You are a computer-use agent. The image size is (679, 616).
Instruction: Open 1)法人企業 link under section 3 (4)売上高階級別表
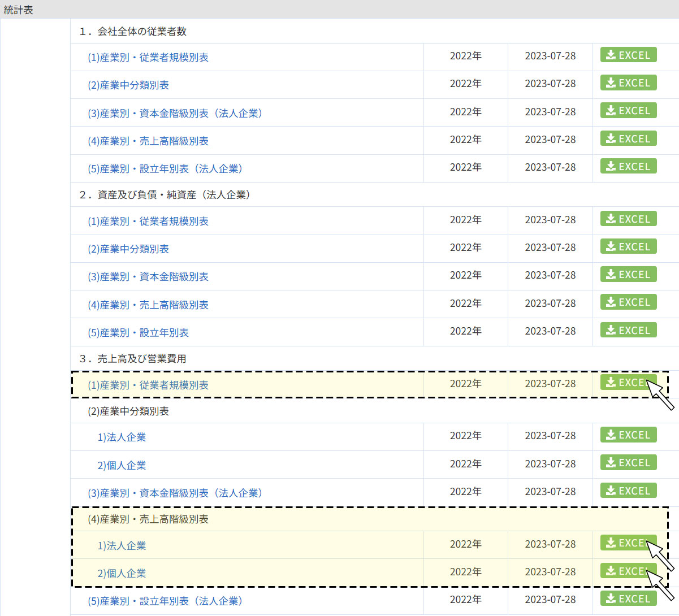coord(122,546)
